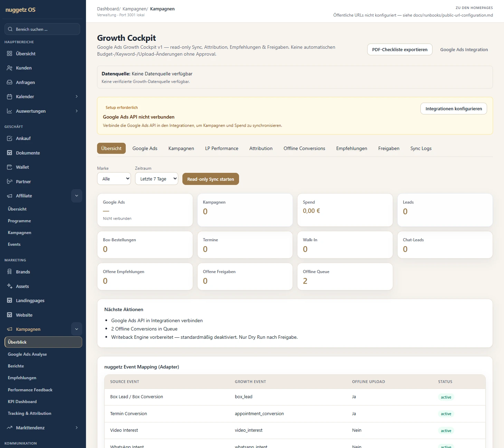Open the Google Ads Integration link
Screen dimensions: 504x448
click(x=464, y=49)
